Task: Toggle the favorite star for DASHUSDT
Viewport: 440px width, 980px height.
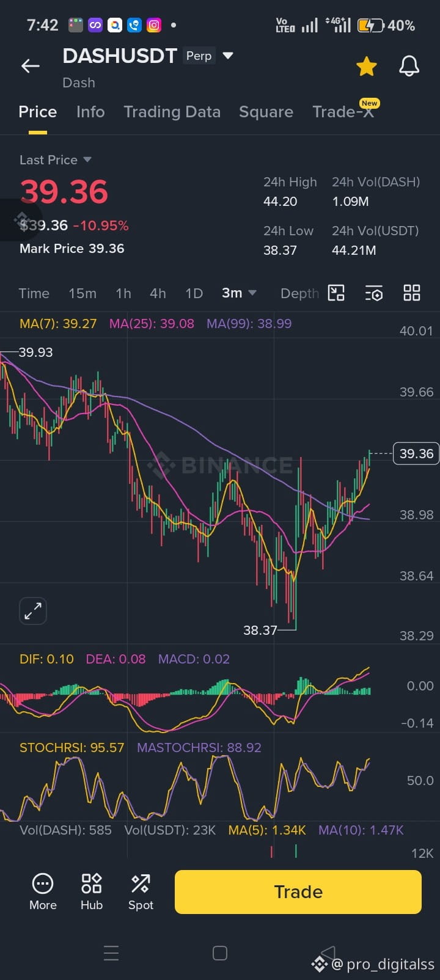Action: tap(367, 66)
